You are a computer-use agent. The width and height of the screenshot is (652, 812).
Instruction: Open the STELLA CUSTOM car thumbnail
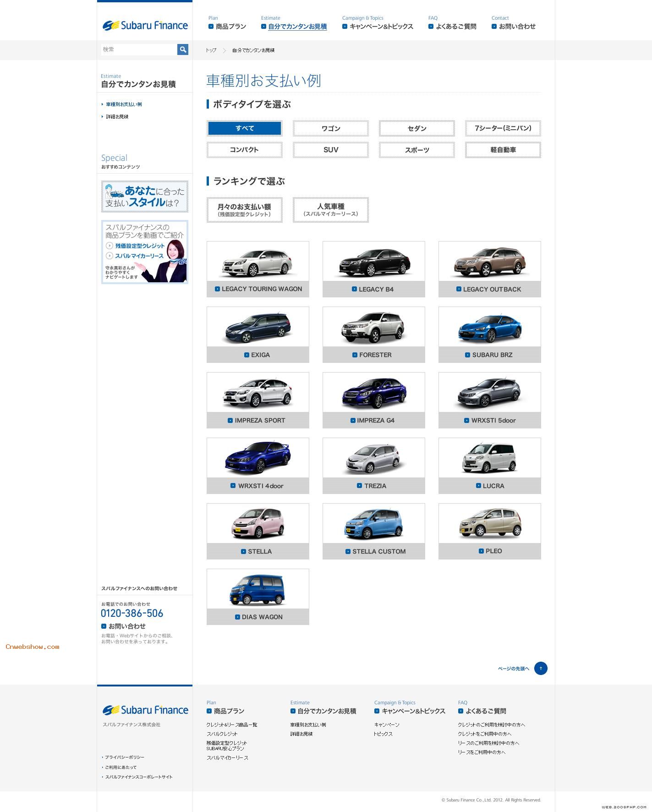[x=374, y=531]
